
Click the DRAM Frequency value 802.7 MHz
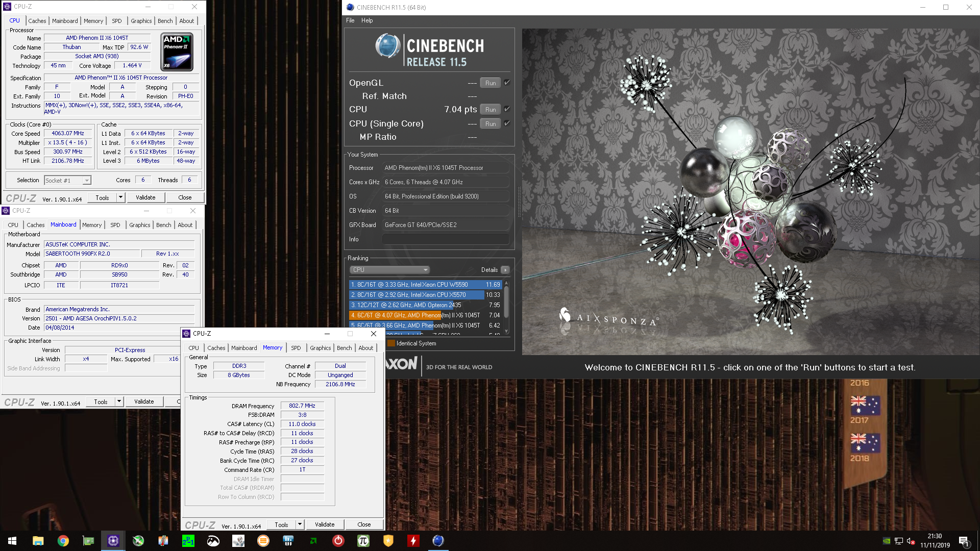point(302,406)
